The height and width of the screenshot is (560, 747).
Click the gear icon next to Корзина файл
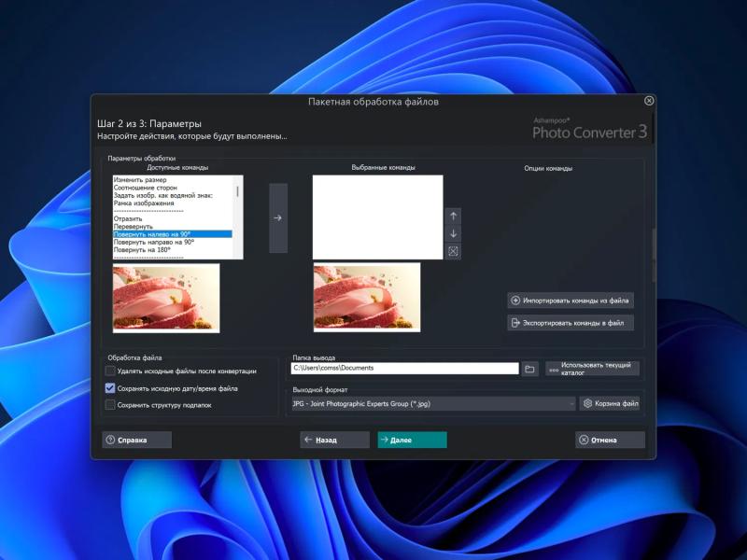pyautogui.click(x=587, y=402)
